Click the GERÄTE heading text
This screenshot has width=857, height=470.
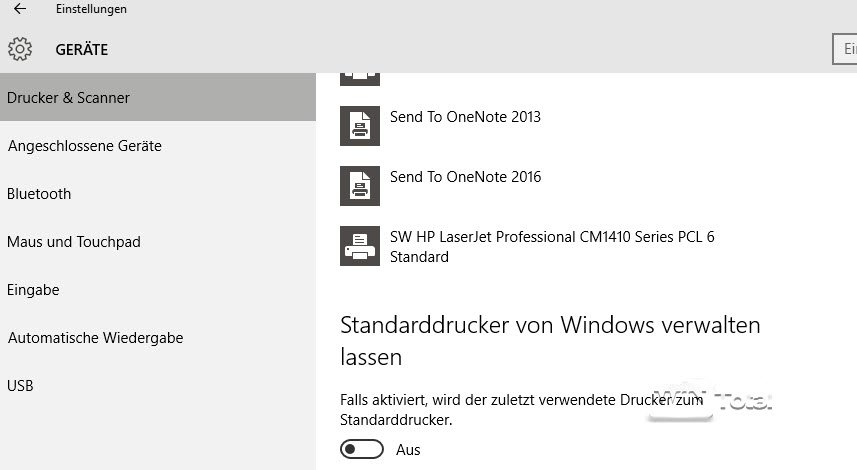[x=82, y=49]
